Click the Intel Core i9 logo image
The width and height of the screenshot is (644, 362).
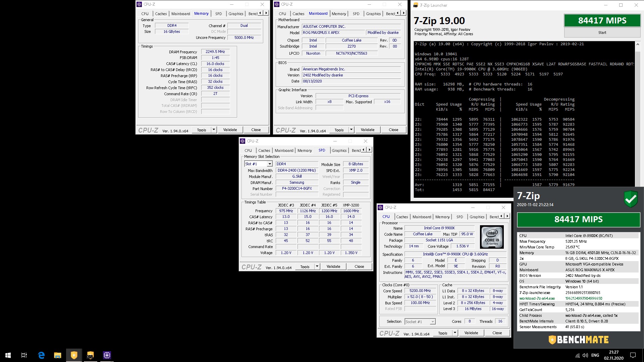492,237
